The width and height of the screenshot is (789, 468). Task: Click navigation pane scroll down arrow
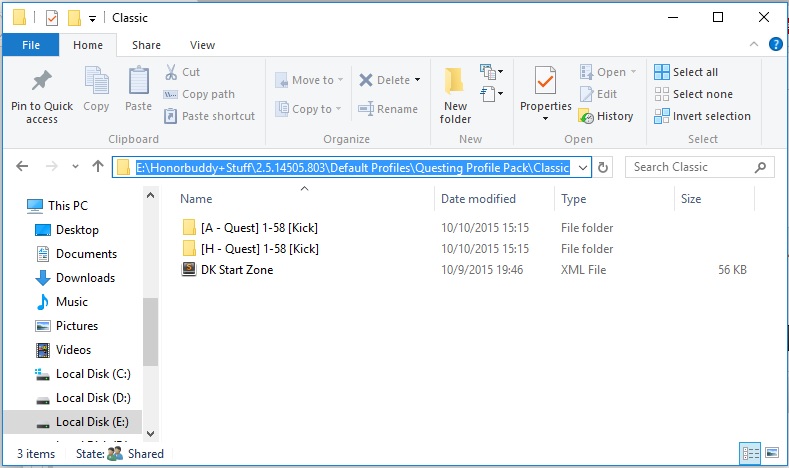point(150,433)
